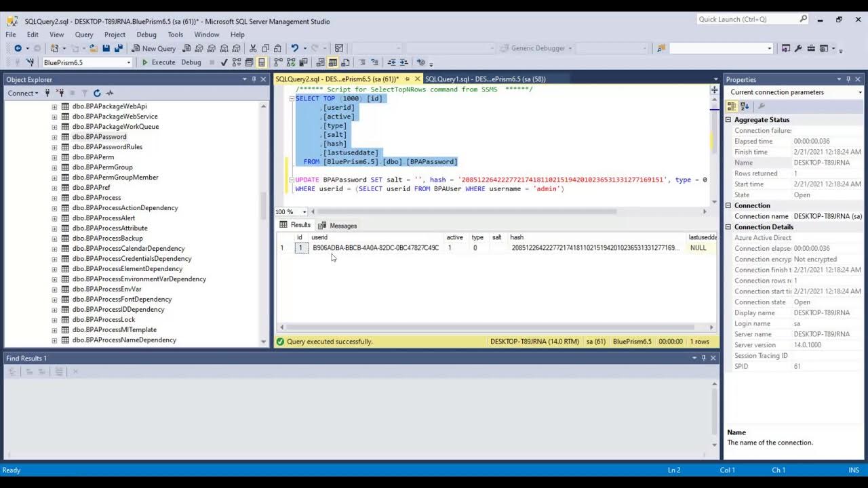Close the SQLQuery2.sql tab
This screenshot has height=488, width=868.
click(x=417, y=79)
